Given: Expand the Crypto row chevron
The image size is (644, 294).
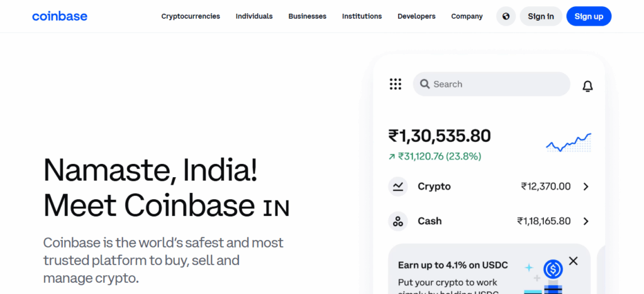Looking at the screenshot, I should [x=586, y=187].
